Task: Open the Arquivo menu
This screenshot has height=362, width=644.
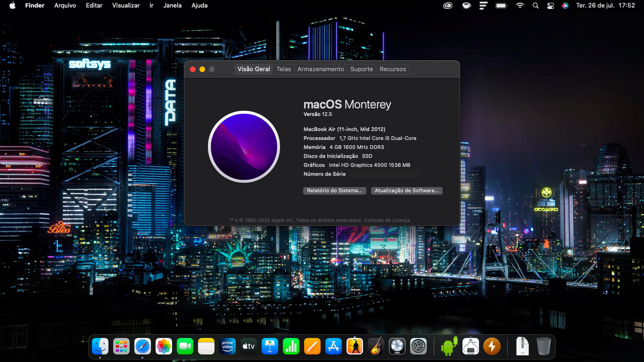Action: click(x=65, y=6)
